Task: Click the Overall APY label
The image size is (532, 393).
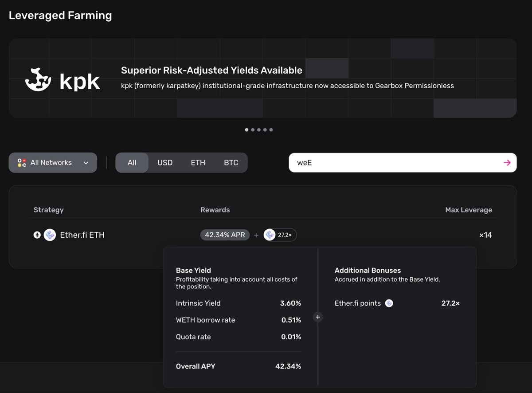Action: 196,366
